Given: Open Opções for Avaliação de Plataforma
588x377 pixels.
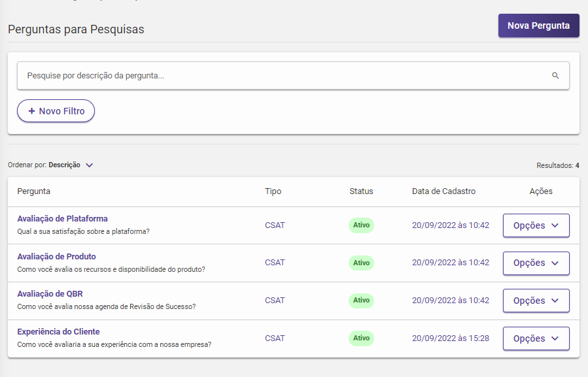Looking at the screenshot, I should [536, 225].
